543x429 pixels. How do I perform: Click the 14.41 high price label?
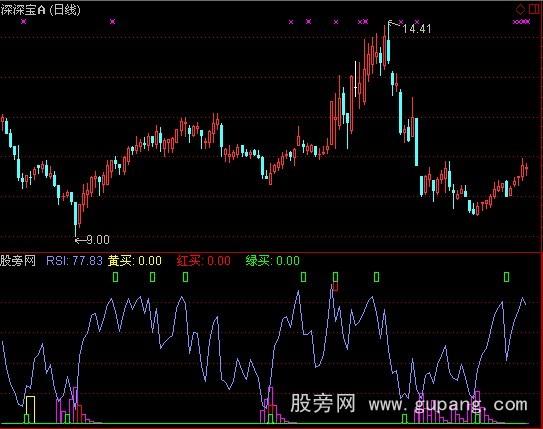[x=417, y=29]
